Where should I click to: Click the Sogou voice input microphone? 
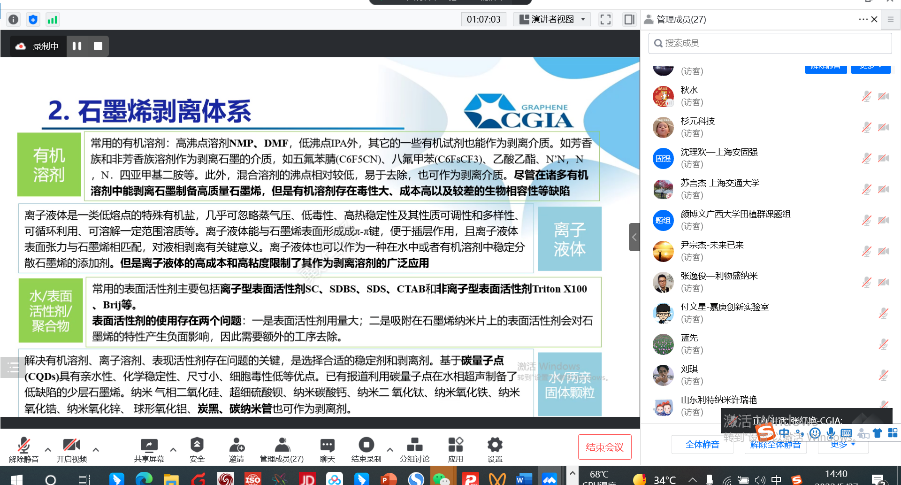(x=831, y=433)
